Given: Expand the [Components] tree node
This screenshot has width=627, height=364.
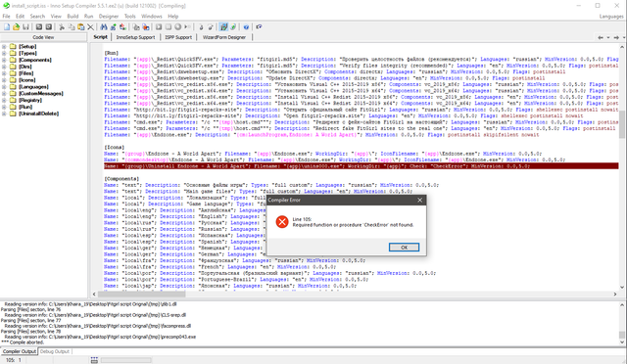Looking at the screenshot, I should tap(4, 60).
